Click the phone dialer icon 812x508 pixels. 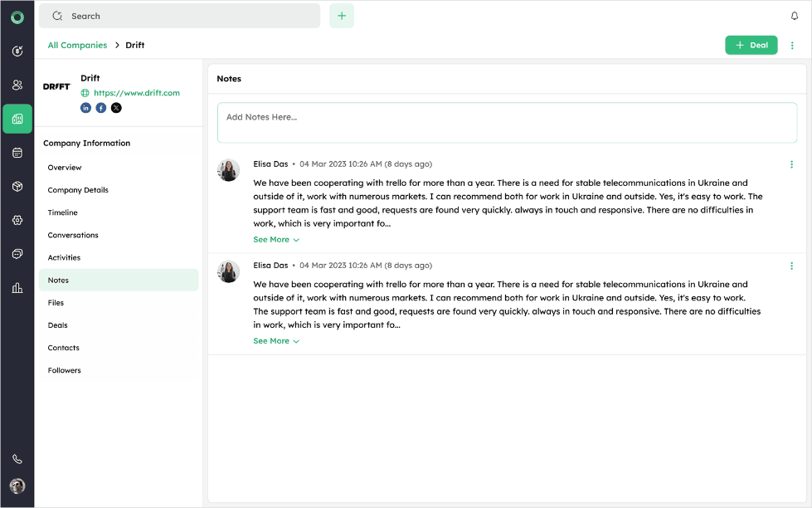pyautogui.click(x=17, y=459)
